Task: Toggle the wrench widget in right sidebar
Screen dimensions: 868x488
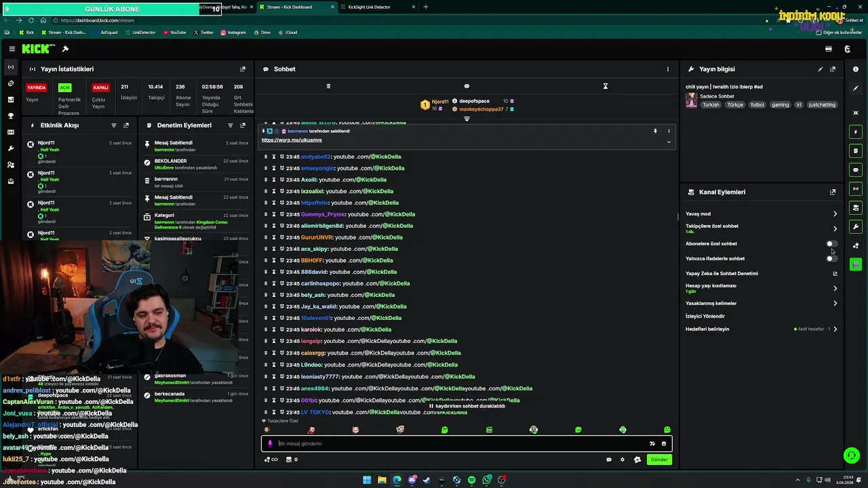Action: tap(856, 226)
